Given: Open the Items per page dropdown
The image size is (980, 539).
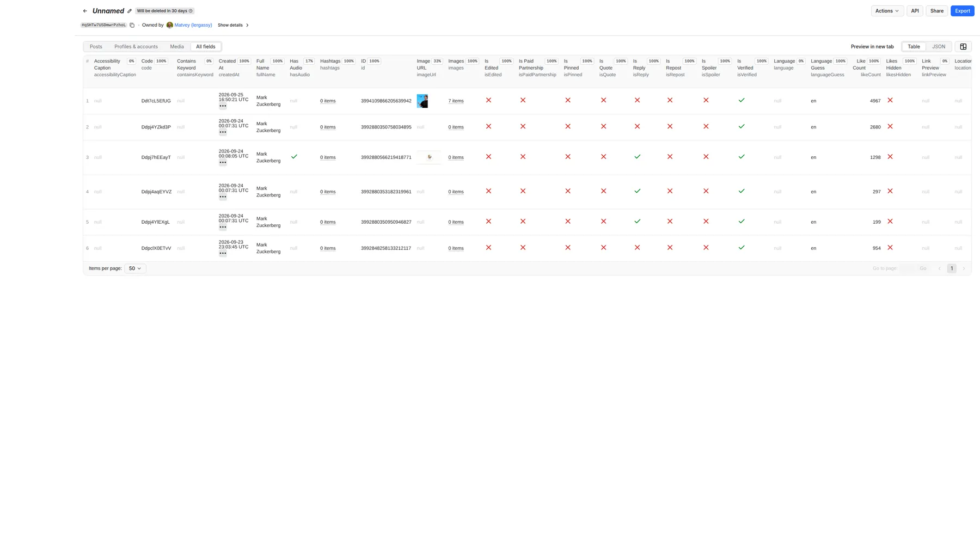Looking at the screenshot, I should click(135, 268).
